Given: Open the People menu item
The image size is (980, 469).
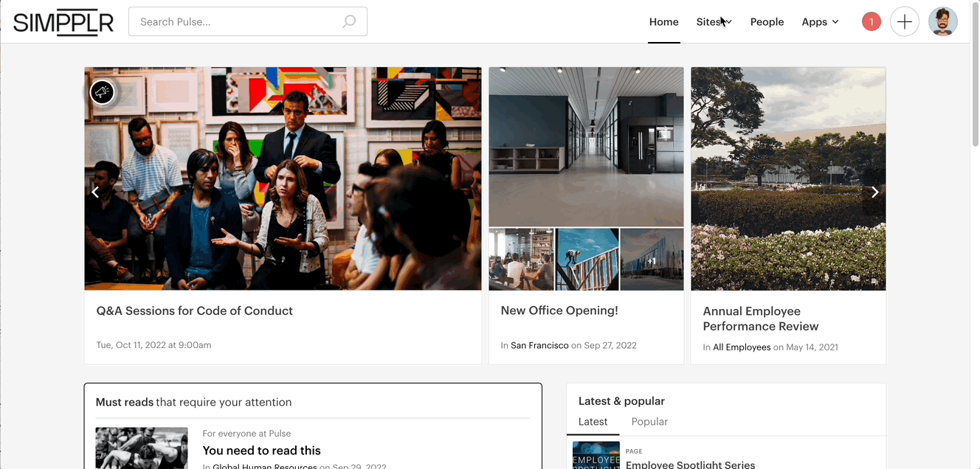Looking at the screenshot, I should point(767,22).
